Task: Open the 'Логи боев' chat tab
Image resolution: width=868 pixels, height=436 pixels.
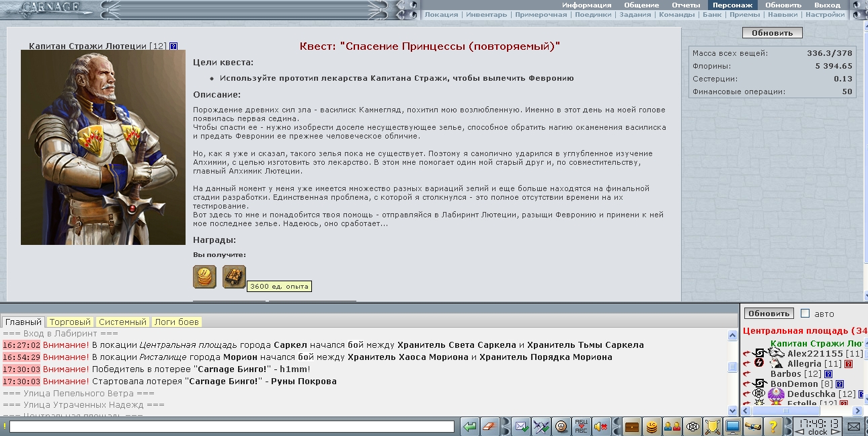Action: click(177, 322)
